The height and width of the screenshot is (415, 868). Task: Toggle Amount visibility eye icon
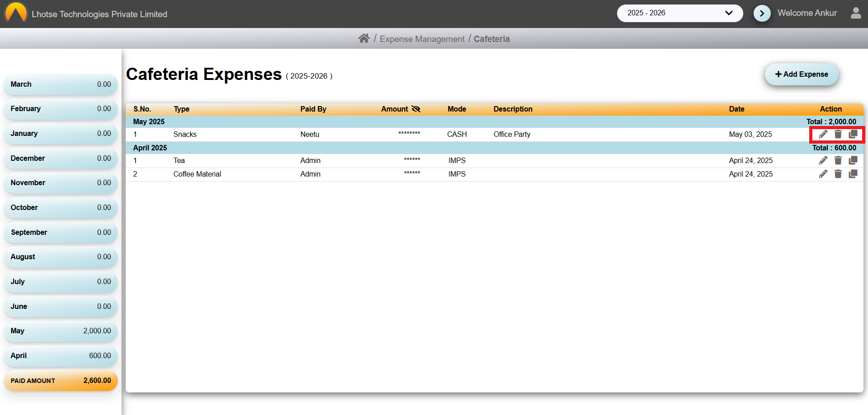pos(416,109)
